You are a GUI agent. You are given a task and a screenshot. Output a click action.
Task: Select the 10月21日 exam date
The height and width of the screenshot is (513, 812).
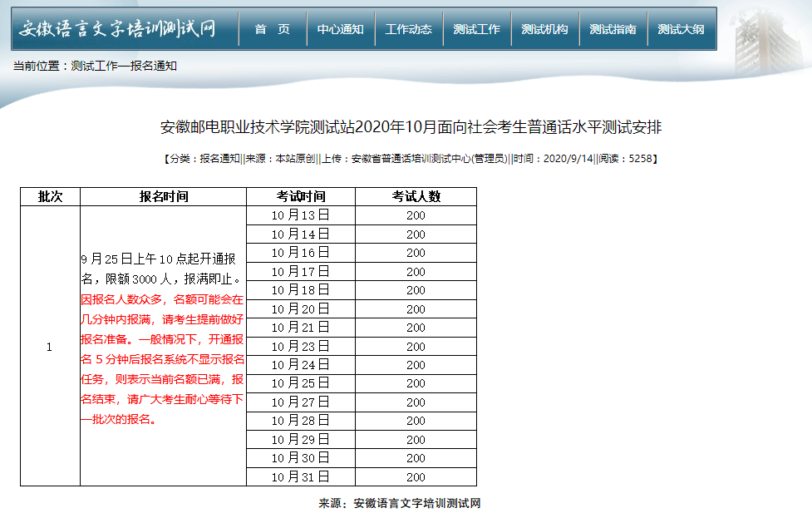(x=301, y=328)
